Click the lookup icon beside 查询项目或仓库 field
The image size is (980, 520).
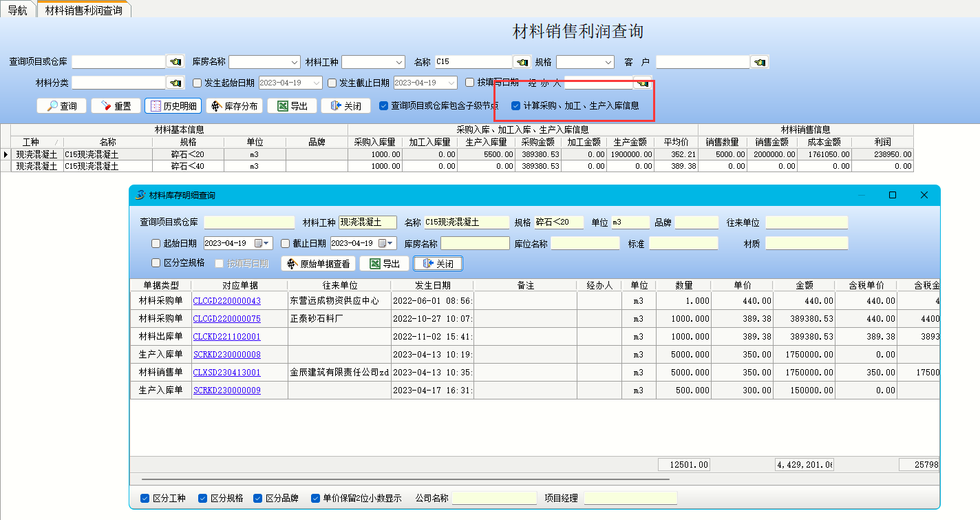[175, 62]
